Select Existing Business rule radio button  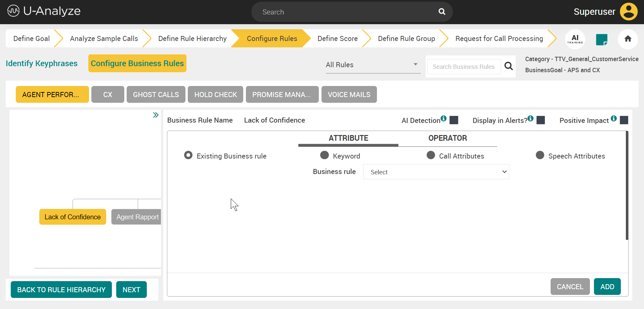(x=188, y=155)
